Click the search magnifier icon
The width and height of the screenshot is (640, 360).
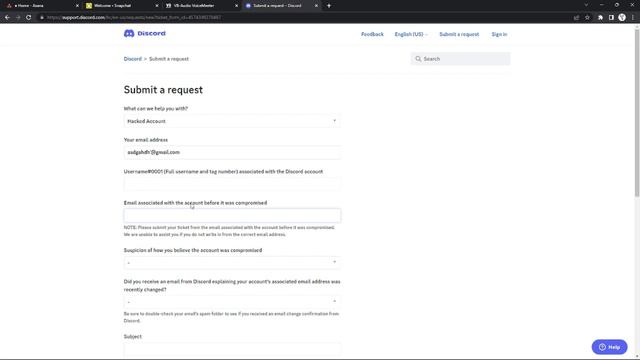coord(418,59)
